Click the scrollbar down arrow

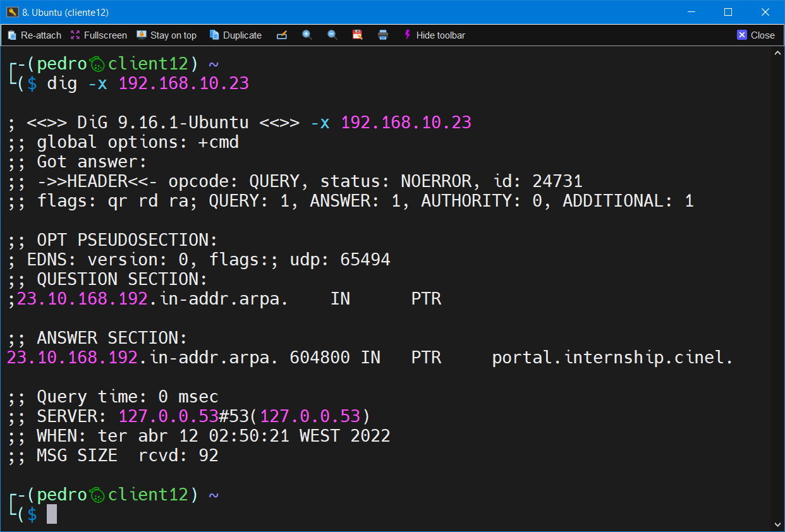pos(777,524)
